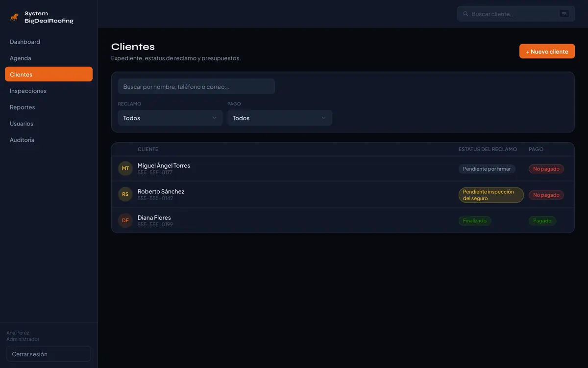Click the RS avatar for Roberto Sánchez
This screenshot has height=368, width=588.
tap(125, 194)
